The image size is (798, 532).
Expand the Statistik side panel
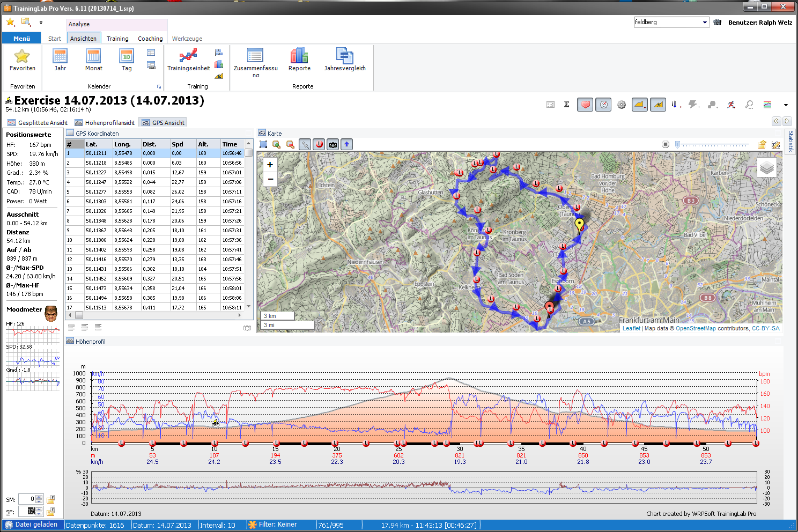tap(790, 141)
